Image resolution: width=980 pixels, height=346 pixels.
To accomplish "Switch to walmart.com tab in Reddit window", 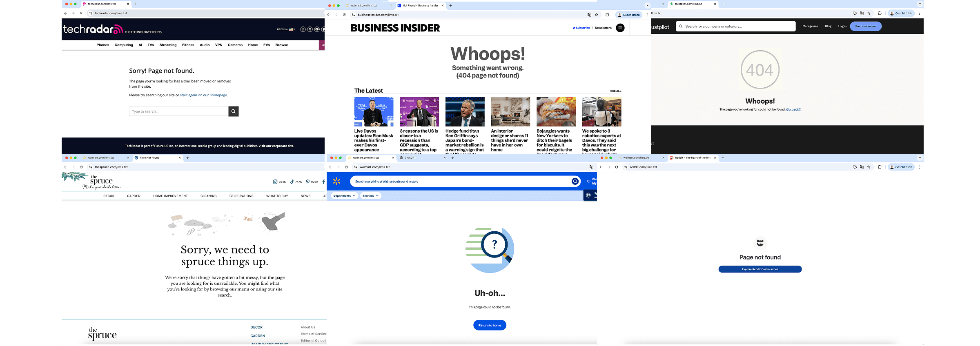I will pyautogui.click(x=641, y=157).
